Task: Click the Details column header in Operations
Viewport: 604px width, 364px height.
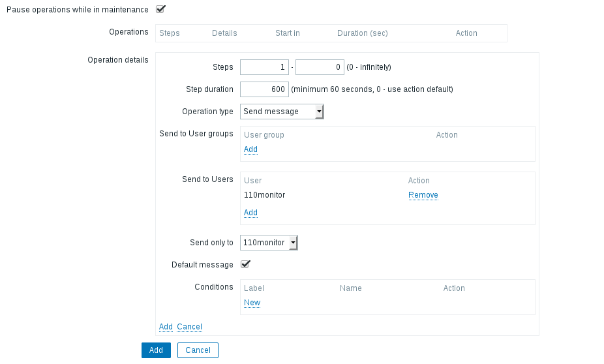Action: tap(224, 33)
